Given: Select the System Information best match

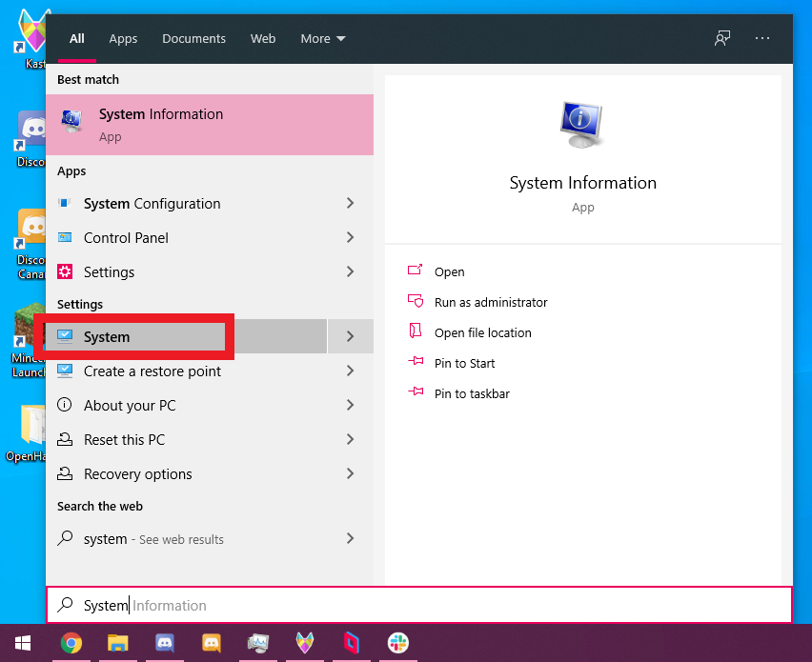Looking at the screenshot, I should (210, 125).
